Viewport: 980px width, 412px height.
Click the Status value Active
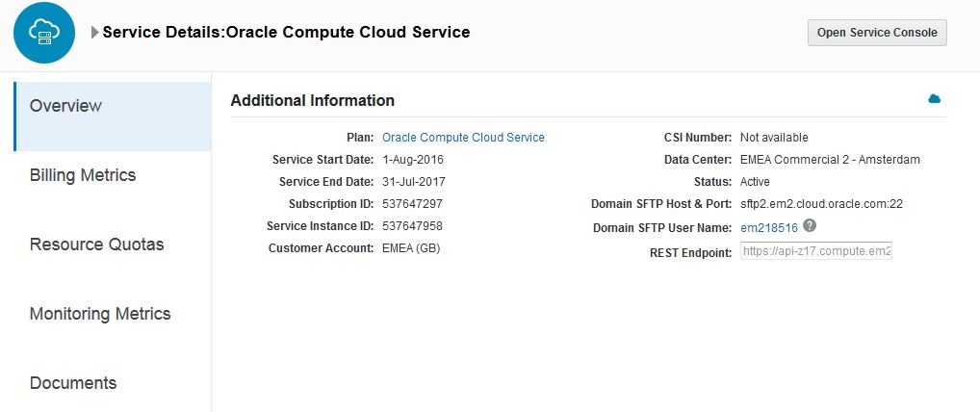point(755,182)
